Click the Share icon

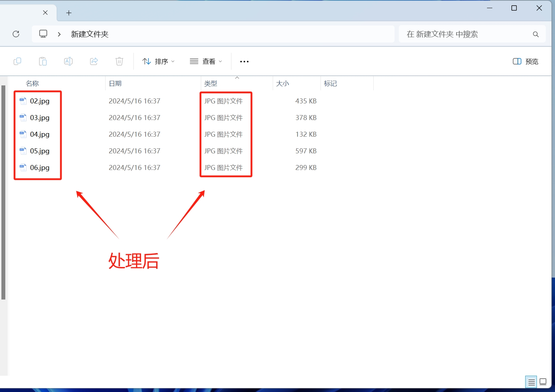[94, 61]
